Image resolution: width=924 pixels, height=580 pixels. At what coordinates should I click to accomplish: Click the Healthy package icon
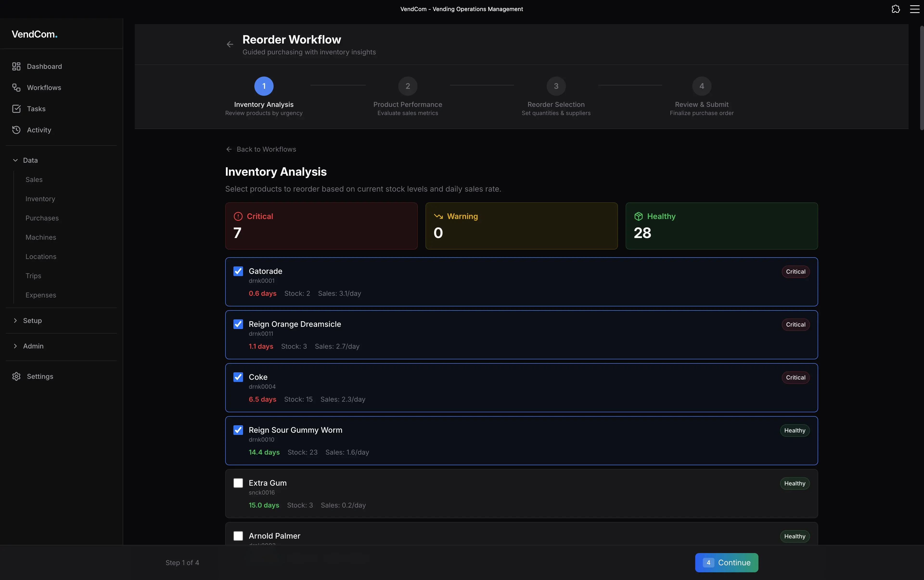tap(638, 216)
